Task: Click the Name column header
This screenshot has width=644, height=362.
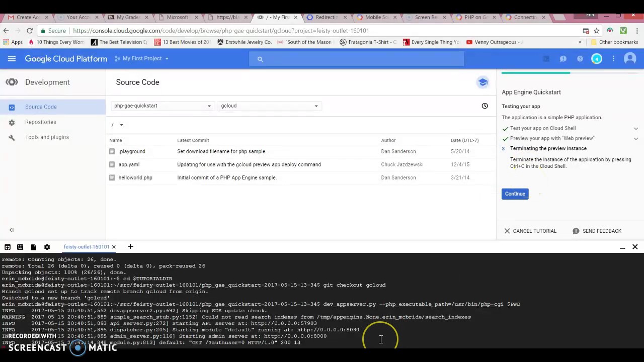Action: (x=115, y=140)
